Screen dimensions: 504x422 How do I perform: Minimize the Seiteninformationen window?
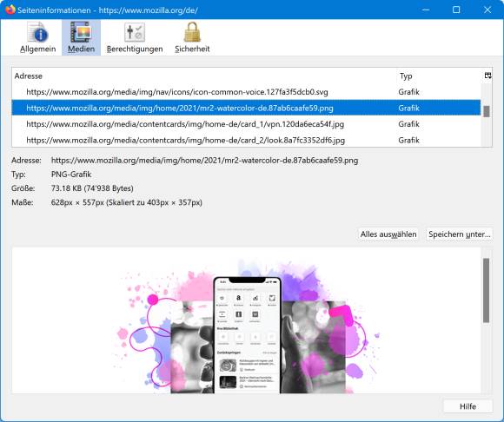click(x=426, y=10)
